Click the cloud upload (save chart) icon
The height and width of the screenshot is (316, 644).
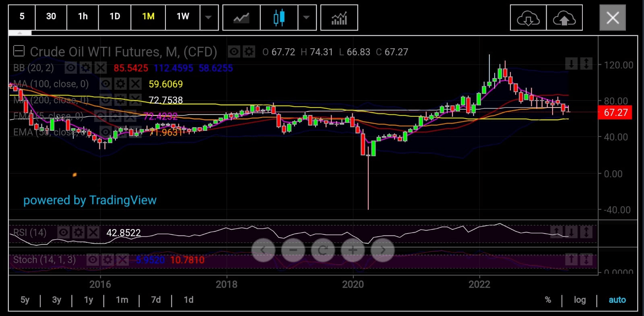coord(564,17)
